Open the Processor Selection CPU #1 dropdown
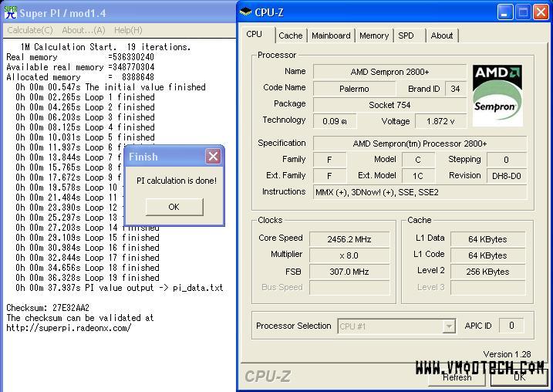553x392 pixels. (x=396, y=326)
